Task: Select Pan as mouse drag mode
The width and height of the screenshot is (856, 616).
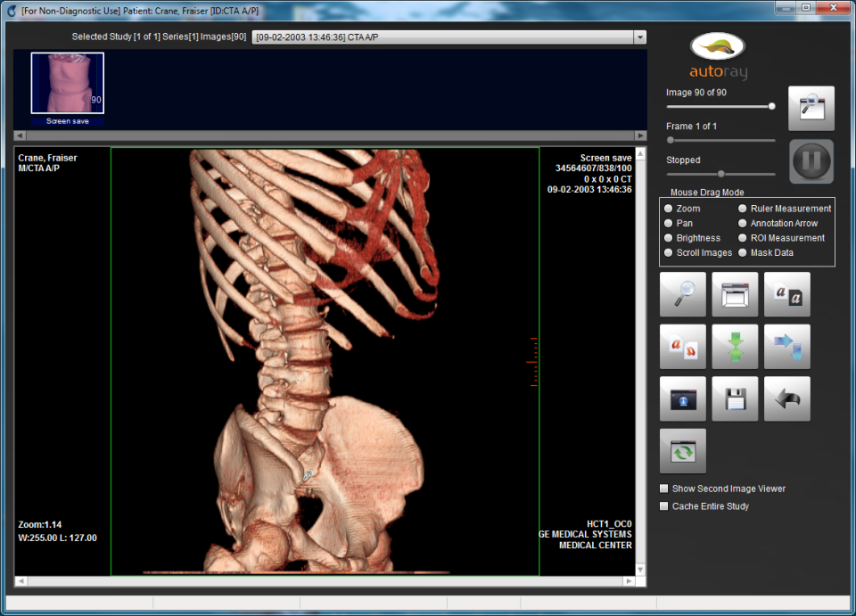Action: [669, 223]
